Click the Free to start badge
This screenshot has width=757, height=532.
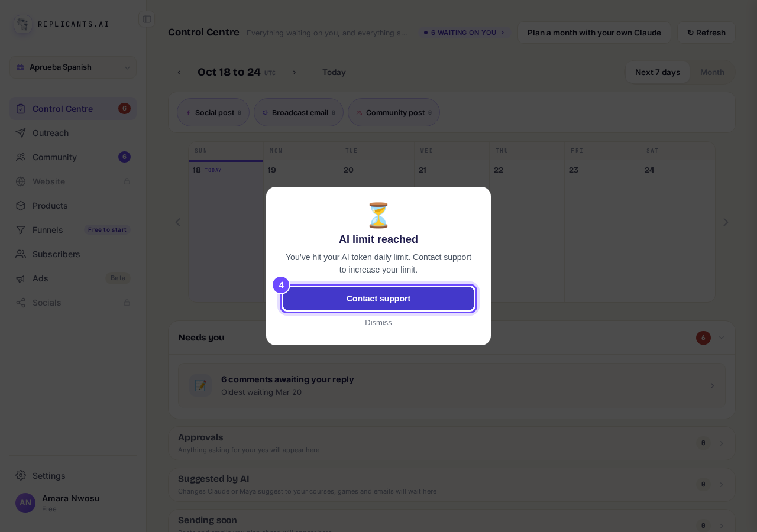(x=107, y=230)
